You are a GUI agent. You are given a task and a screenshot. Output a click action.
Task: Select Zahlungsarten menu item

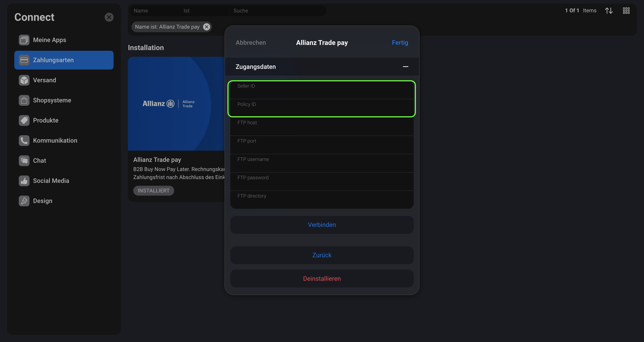64,60
